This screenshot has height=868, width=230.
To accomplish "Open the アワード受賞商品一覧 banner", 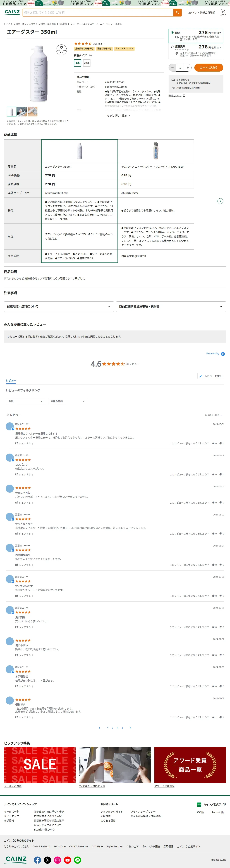I will pos(190,765).
